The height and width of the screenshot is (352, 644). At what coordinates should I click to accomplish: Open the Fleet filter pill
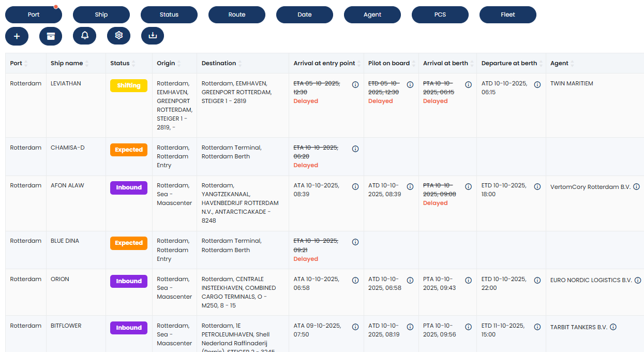508,14
